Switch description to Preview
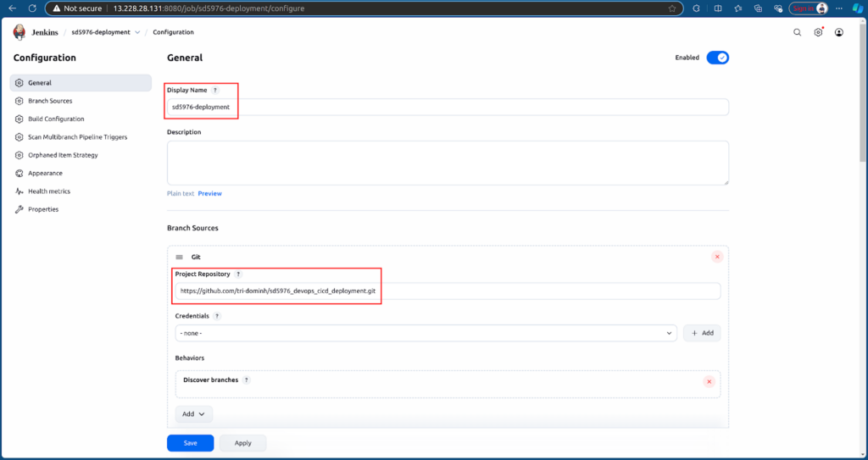This screenshot has height=460, width=868. tap(209, 193)
